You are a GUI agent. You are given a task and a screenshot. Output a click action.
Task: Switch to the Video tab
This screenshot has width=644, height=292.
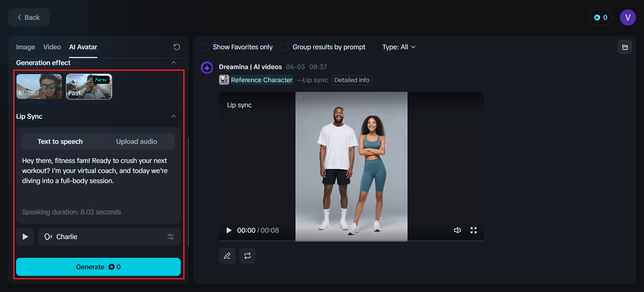point(52,47)
